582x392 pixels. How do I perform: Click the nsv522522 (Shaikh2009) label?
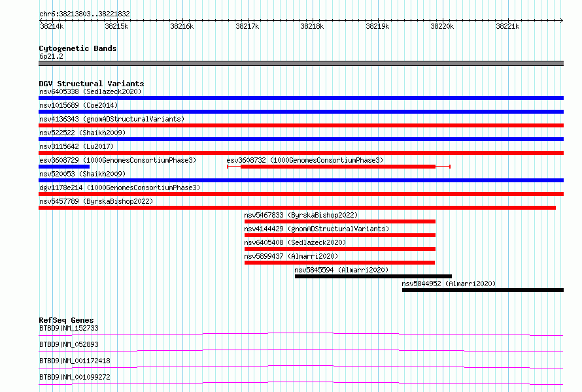[x=82, y=133]
